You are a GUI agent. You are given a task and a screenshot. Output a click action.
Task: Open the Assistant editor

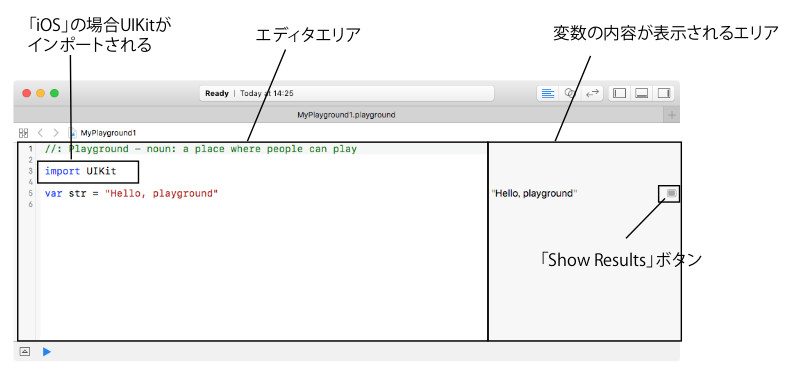click(570, 94)
